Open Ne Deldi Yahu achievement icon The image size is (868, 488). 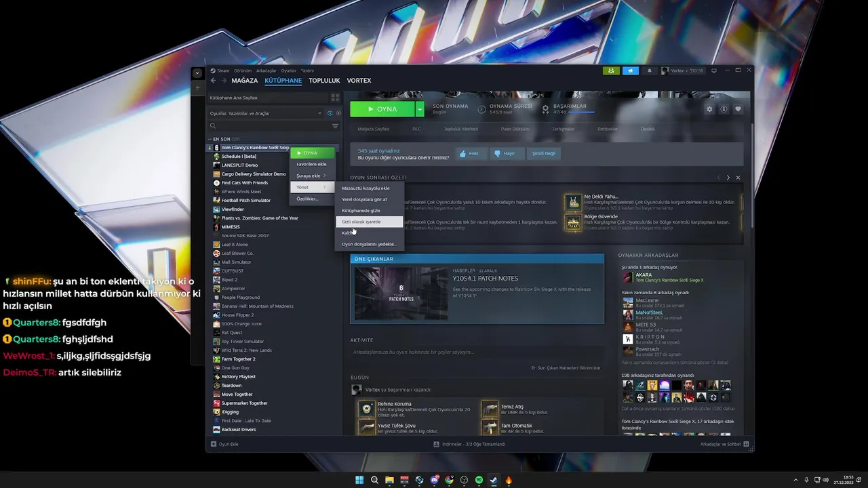click(x=574, y=202)
